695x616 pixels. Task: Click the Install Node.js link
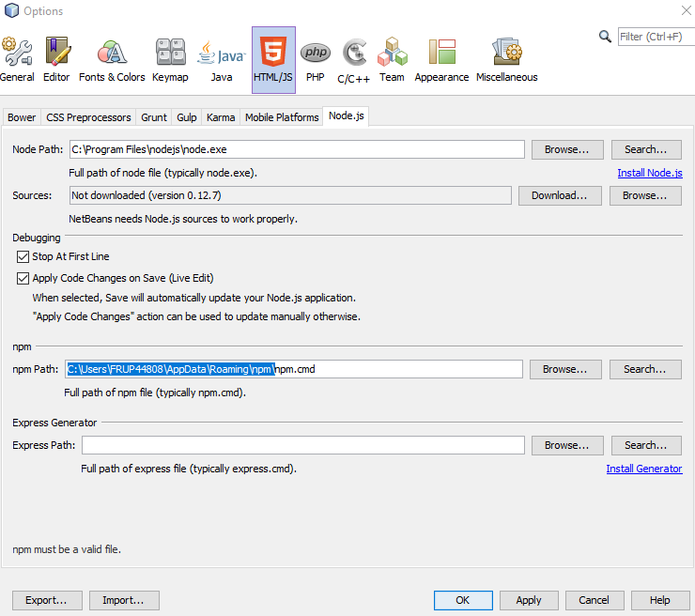pyautogui.click(x=649, y=173)
